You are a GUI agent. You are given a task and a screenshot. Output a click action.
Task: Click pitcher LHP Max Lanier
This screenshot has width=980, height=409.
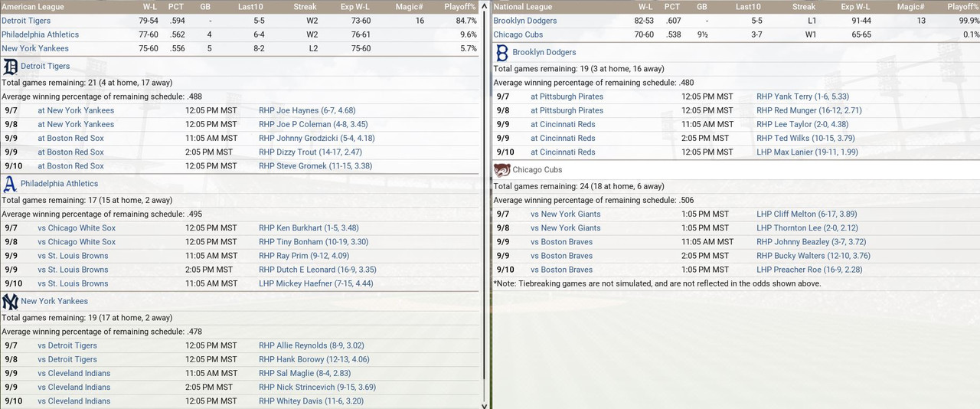click(x=807, y=152)
